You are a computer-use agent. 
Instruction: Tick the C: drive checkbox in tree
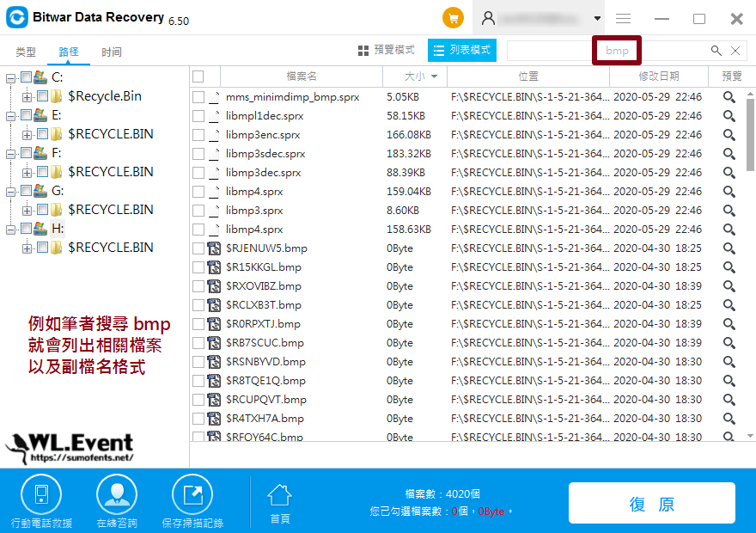click(26, 77)
